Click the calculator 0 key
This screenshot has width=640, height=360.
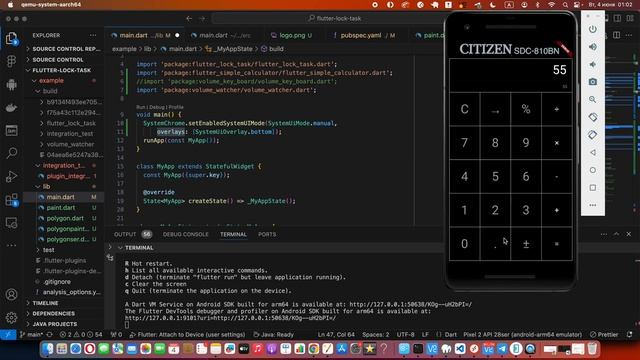tap(464, 244)
